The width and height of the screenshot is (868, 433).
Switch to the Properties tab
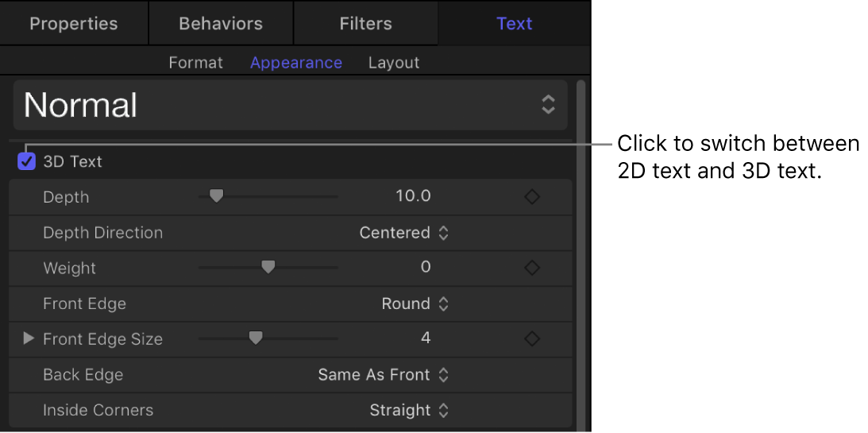pyautogui.click(x=74, y=23)
